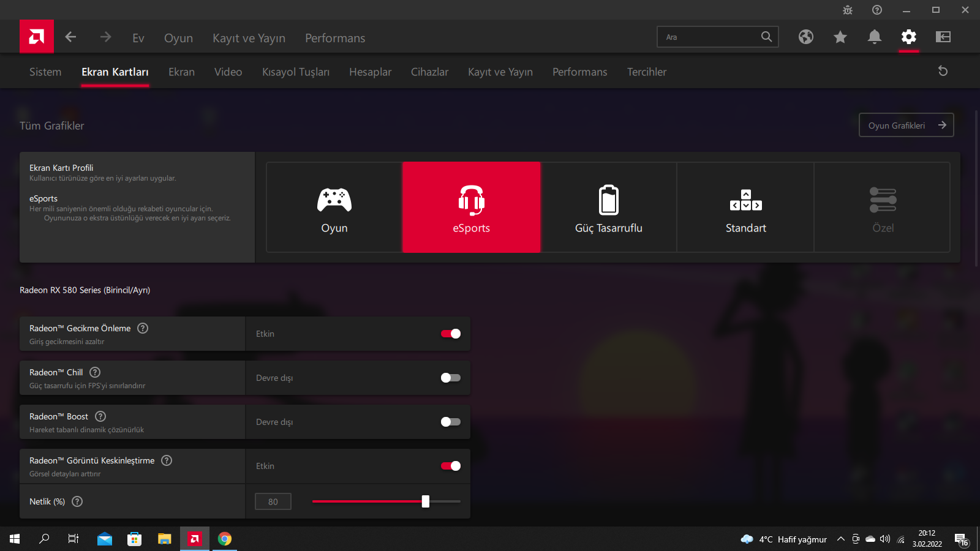Click the bug report icon in title bar
The image size is (980, 551).
848,10
